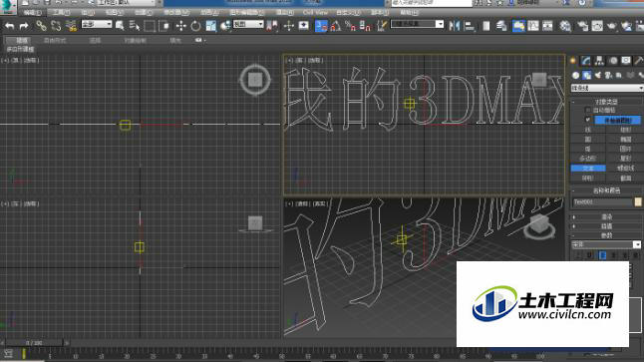Expand the Rendering rollout
This screenshot has height=362, width=644.
(606, 216)
